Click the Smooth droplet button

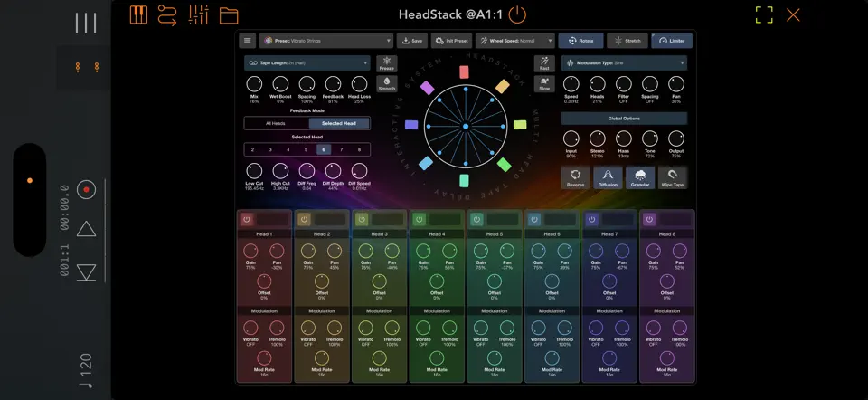click(386, 83)
